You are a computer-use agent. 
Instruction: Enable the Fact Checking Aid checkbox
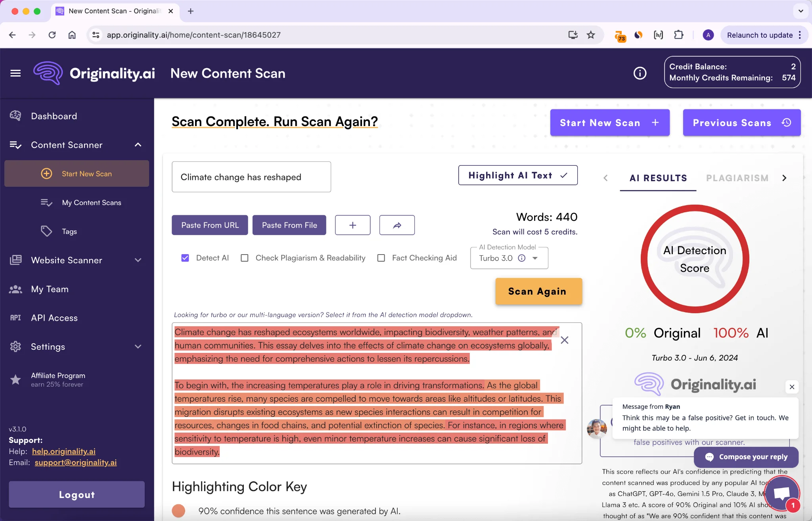381,258
